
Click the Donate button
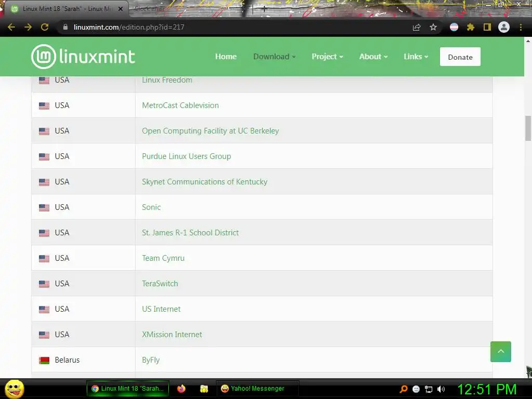[x=460, y=57]
